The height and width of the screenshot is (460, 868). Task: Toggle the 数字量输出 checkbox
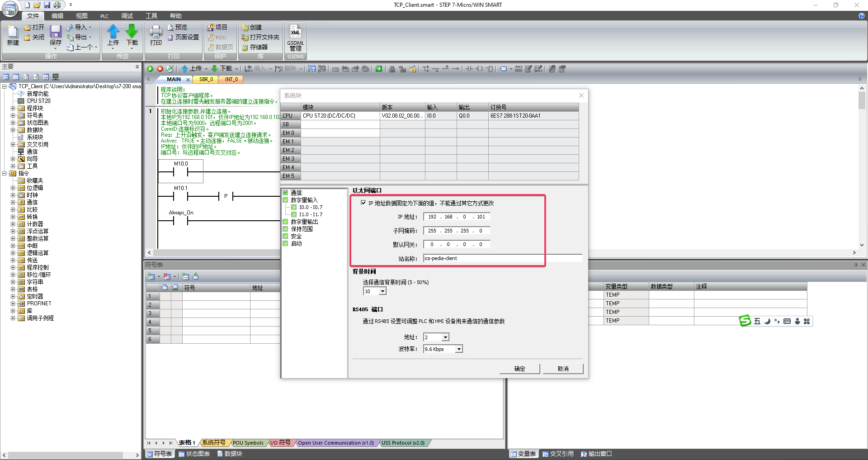pos(286,222)
